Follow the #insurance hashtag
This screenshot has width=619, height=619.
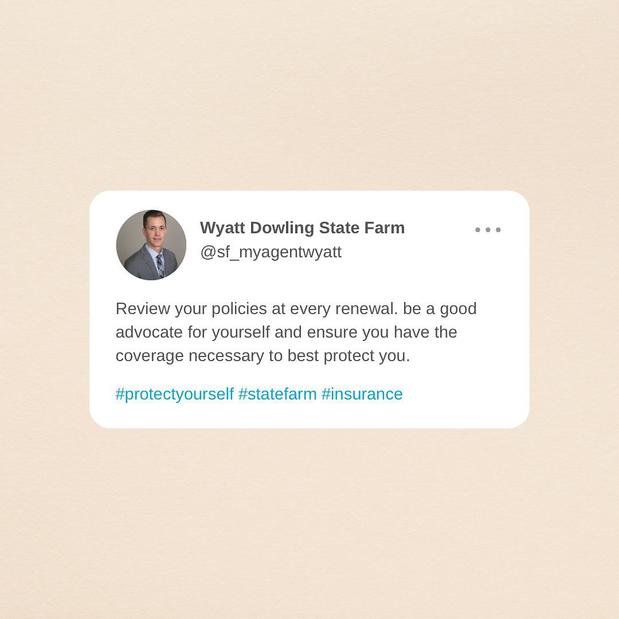[x=362, y=394]
